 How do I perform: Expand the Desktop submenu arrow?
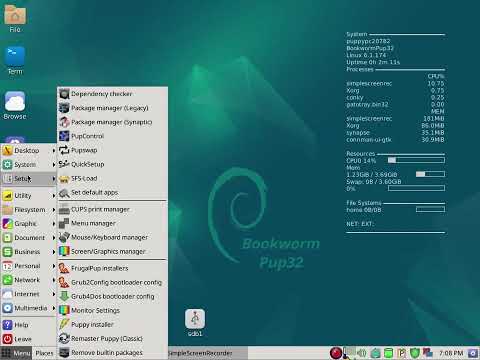pos(54,151)
